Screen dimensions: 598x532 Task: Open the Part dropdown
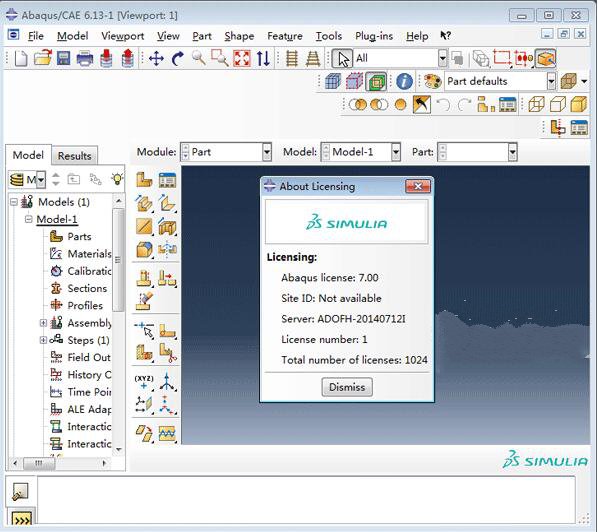(512, 152)
